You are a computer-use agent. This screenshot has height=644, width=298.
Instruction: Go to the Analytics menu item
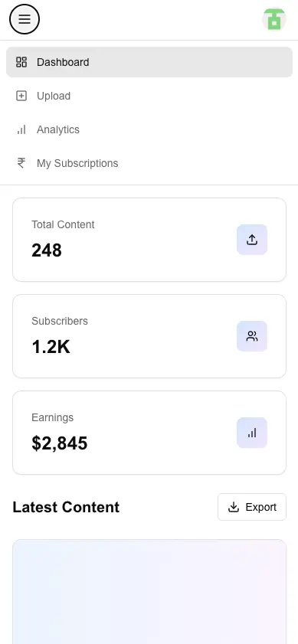point(149,129)
